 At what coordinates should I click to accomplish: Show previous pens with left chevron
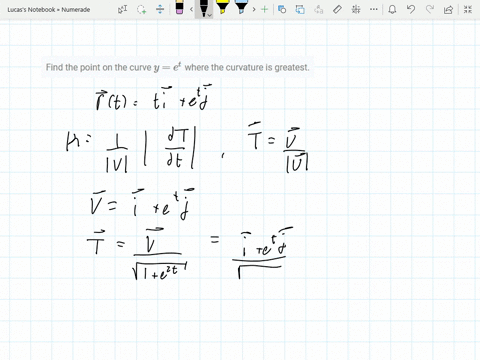click(x=191, y=9)
